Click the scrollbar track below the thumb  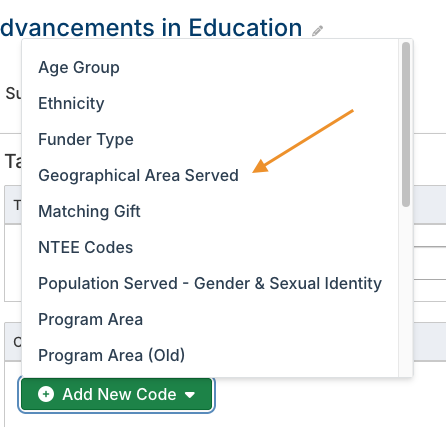pyautogui.click(x=406, y=292)
